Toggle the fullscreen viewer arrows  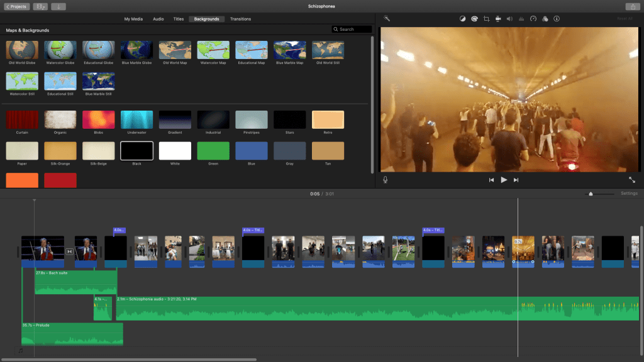click(x=631, y=180)
